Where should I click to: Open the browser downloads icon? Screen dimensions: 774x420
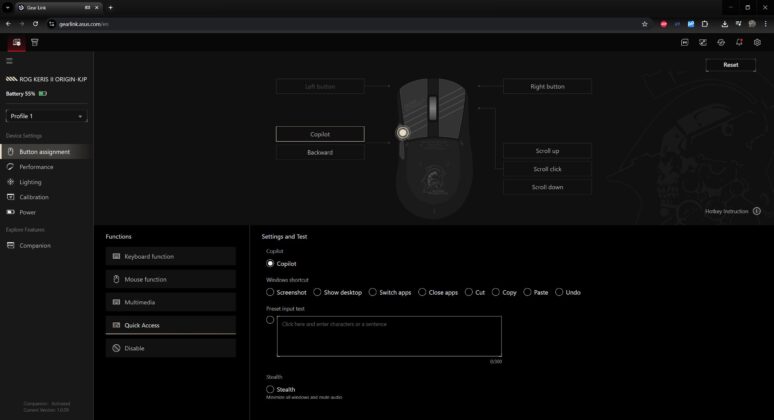coord(724,24)
